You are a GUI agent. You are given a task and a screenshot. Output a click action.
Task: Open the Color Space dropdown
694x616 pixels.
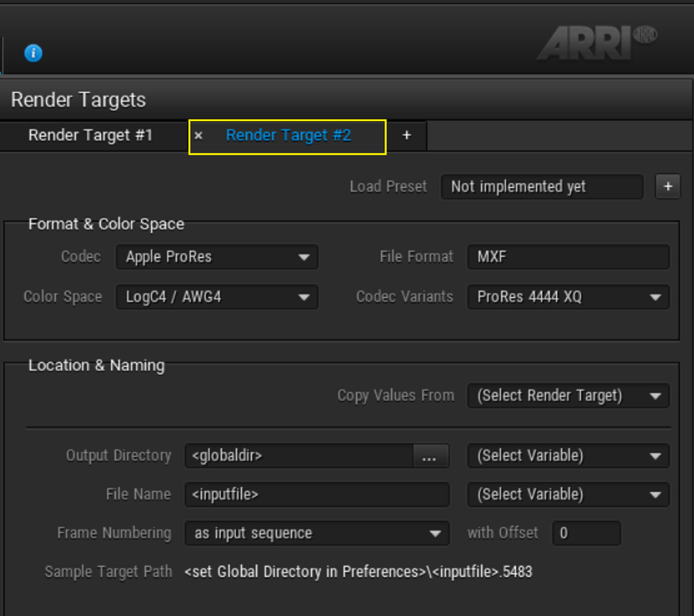(x=217, y=297)
